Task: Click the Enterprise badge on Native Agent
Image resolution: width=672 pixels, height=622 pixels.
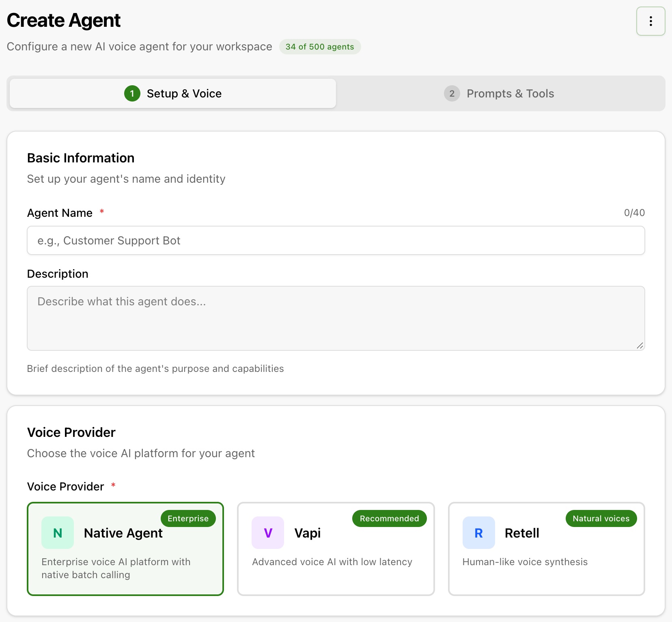Action: click(x=188, y=518)
